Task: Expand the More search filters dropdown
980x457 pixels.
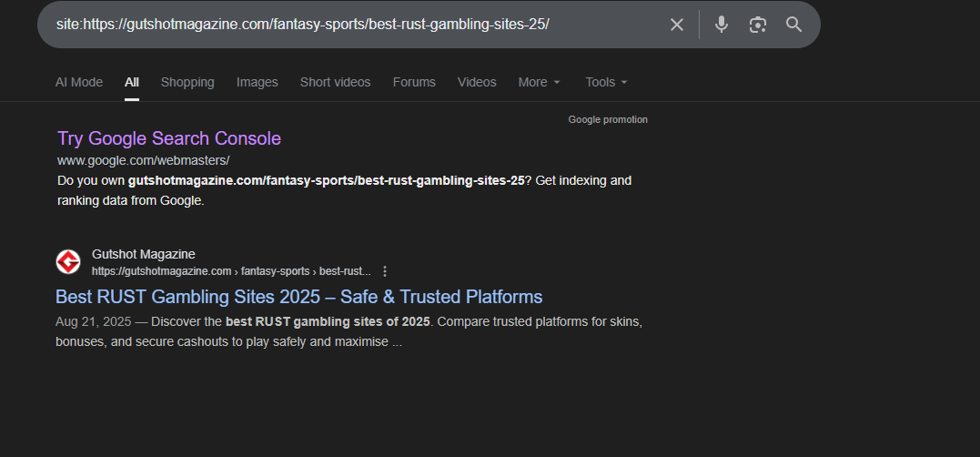Action: coord(540,83)
